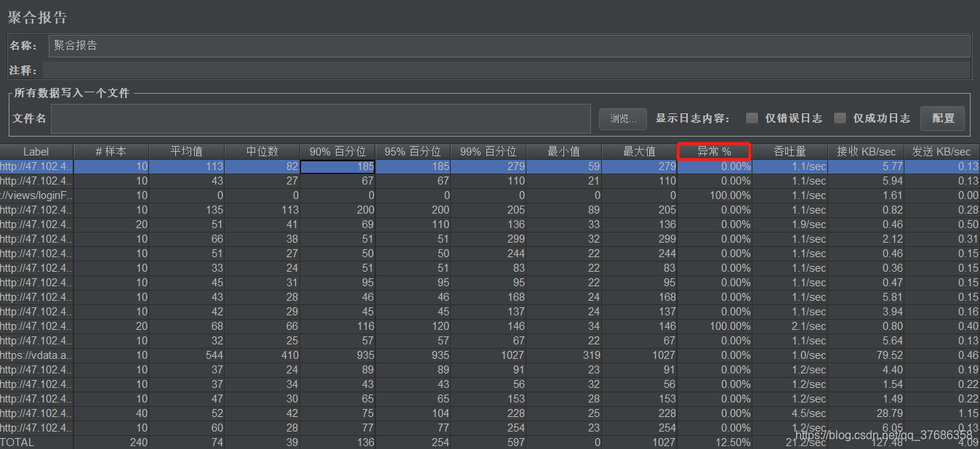Tick the 仅成功日志 checkbox
The image size is (980, 449).
(x=840, y=118)
